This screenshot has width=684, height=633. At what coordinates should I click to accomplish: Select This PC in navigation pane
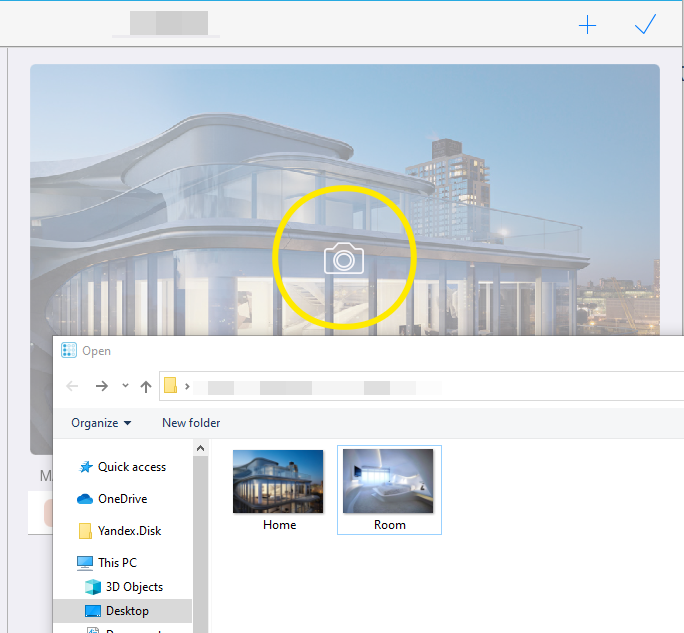coord(117,563)
